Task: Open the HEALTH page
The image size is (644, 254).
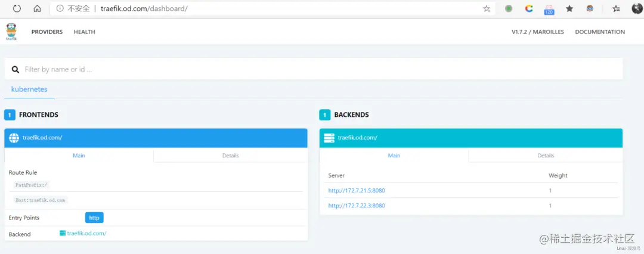Action: point(84,32)
